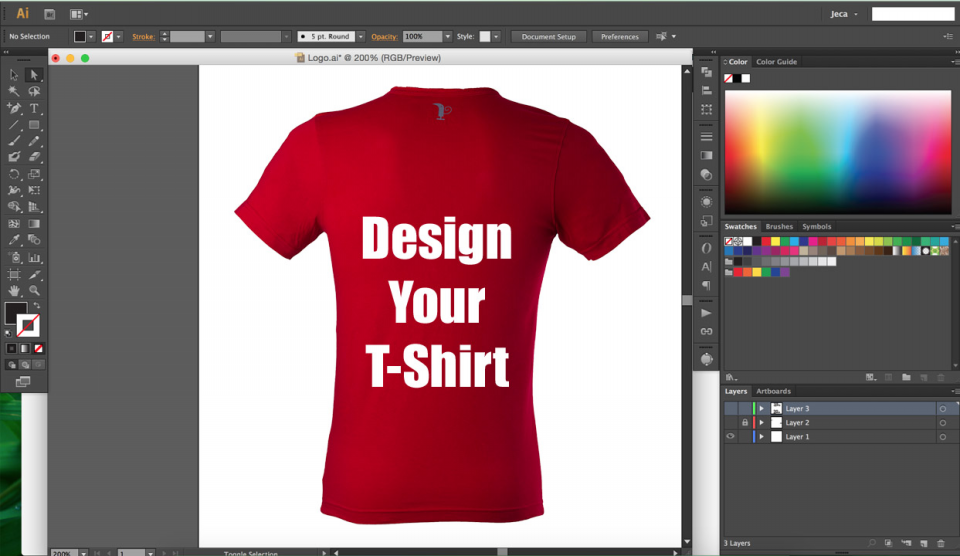The width and height of the screenshot is (960, 556).
Task: Click the Opacity 100% input field
Action: (421, 37)
